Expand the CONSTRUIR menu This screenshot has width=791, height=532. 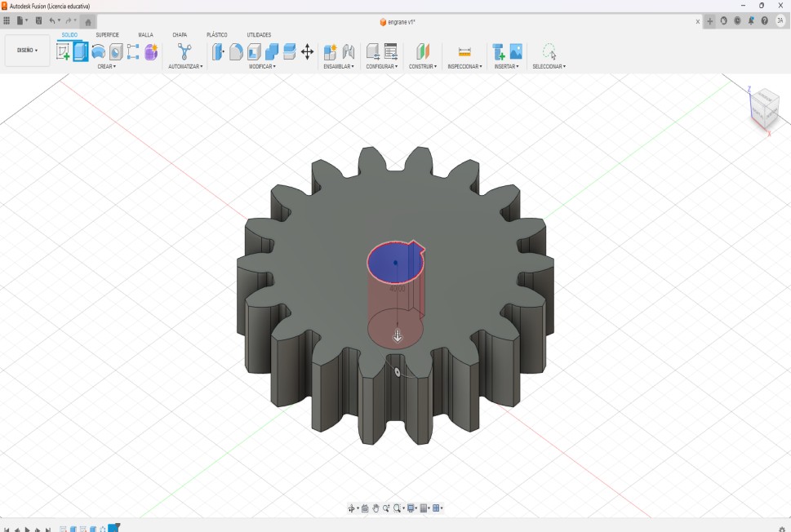[423, 67]
